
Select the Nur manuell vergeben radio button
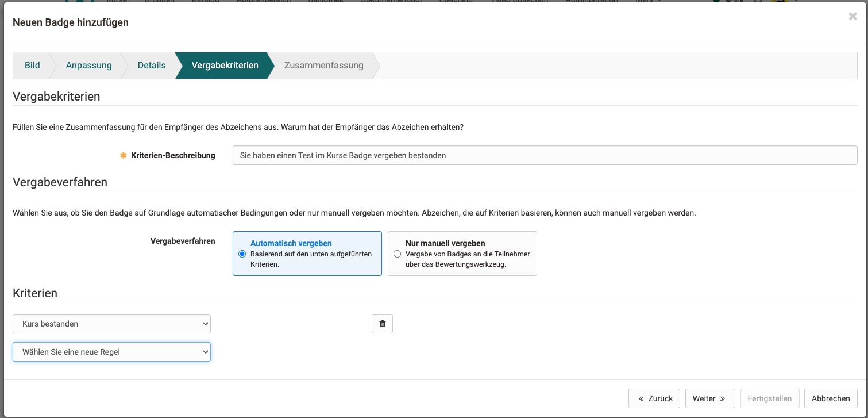pyautogui.click(x=397, y=254)
